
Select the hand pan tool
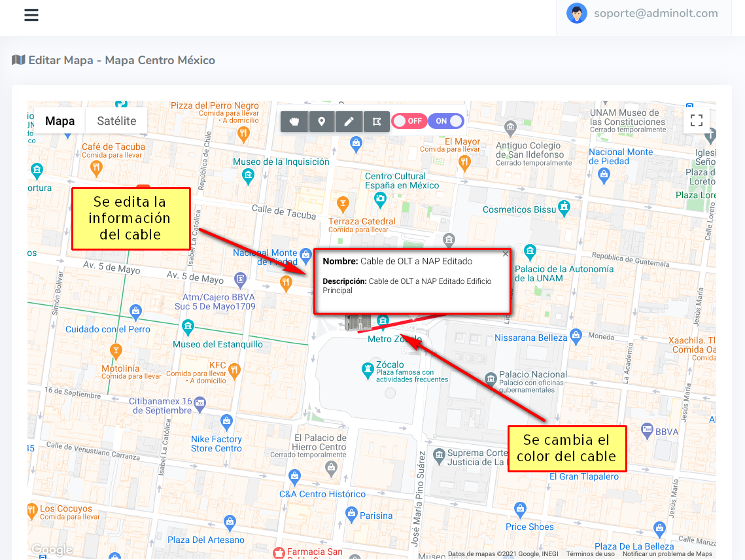coord(294,122)
